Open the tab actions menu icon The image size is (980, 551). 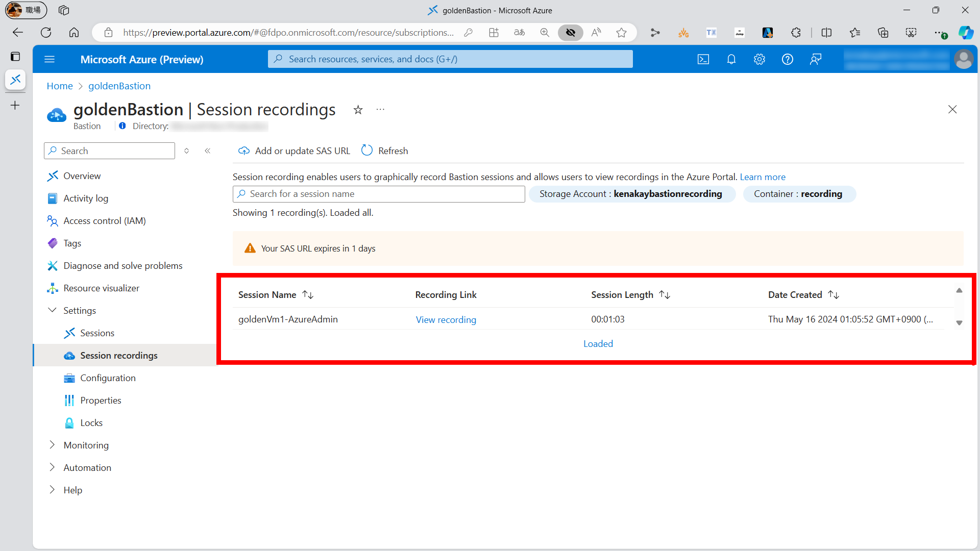pyautogui.click(x=15, y=57)
